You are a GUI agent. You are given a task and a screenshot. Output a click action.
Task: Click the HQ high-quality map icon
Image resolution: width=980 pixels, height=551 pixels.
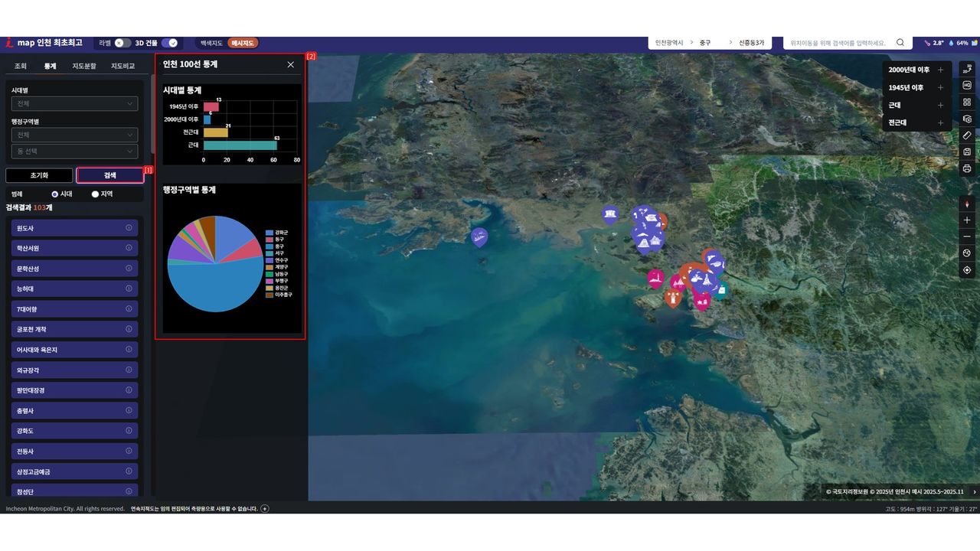tap(967, 86)
